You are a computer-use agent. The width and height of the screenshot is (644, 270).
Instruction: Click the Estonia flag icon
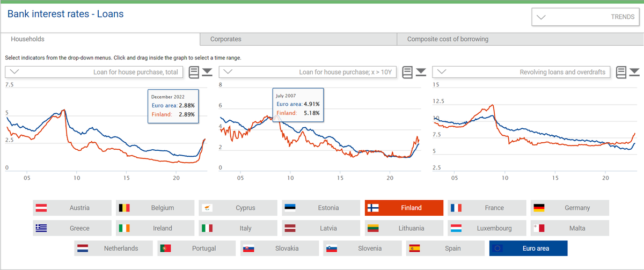290,208
